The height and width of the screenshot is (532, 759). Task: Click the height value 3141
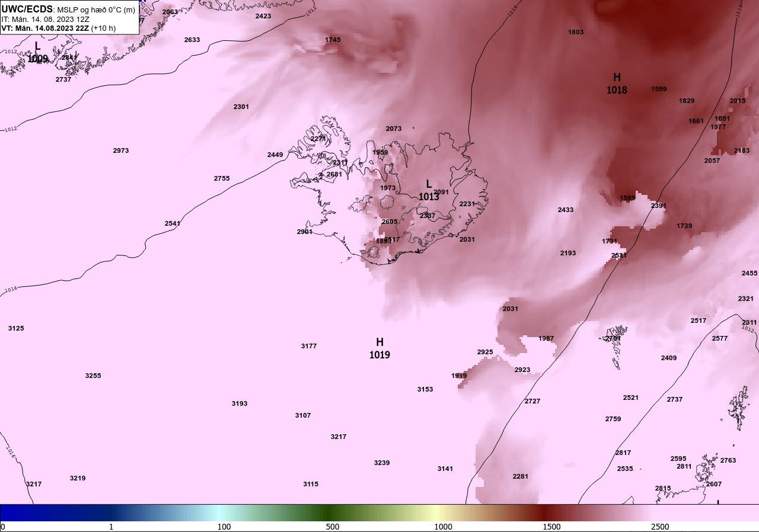click(445, 469)
